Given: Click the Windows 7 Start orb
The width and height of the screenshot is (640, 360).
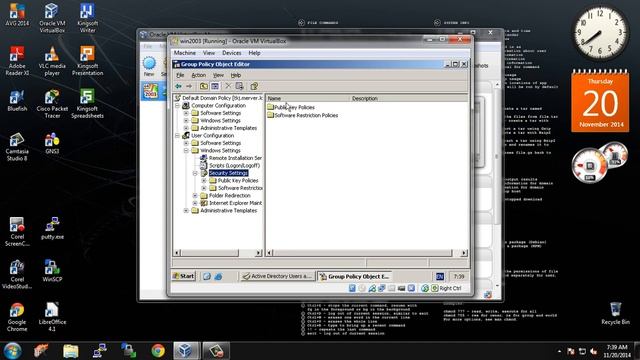Looking at the screenshot, I should tap(13, 351).
